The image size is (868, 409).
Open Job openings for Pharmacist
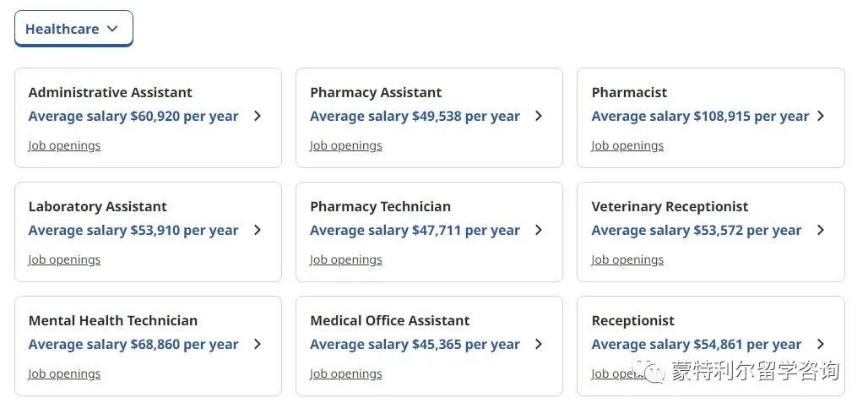point(627,145)
